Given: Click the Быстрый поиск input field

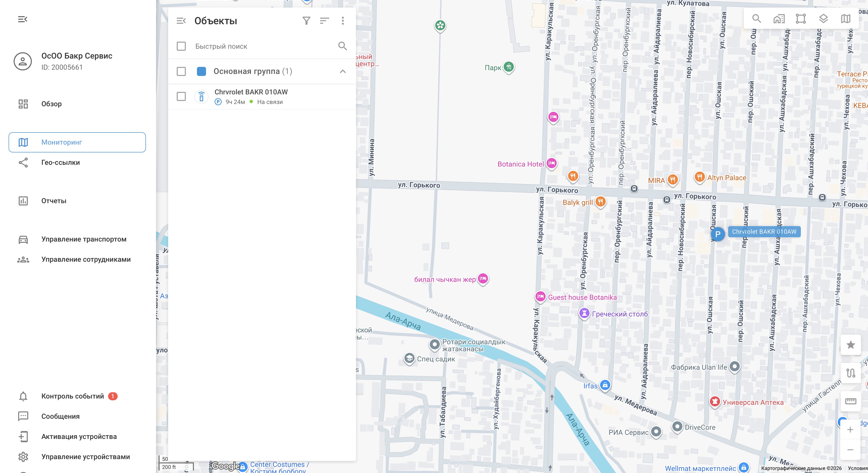Looking at the screenshot, I should click(x=236, y=46).
